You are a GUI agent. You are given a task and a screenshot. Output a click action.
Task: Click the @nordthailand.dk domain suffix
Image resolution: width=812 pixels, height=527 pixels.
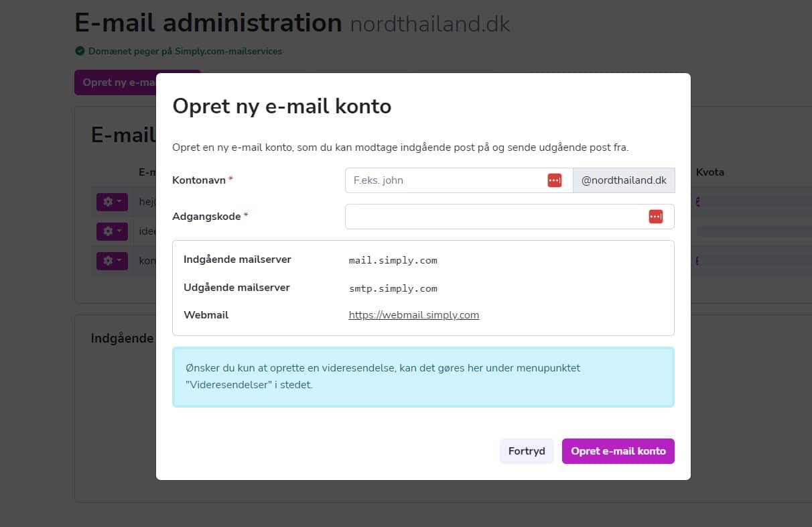(624, 180)
